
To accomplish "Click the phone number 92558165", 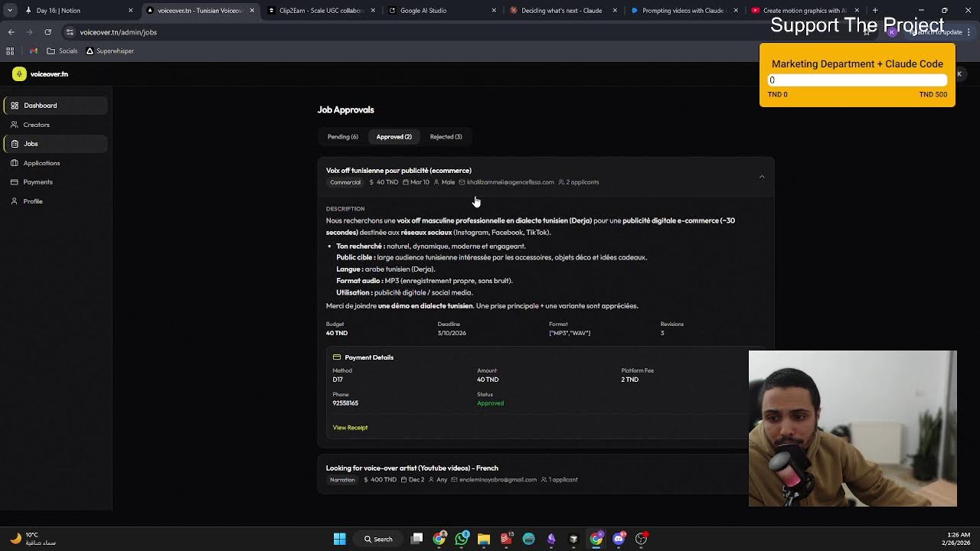I will (x=345, y=403).
